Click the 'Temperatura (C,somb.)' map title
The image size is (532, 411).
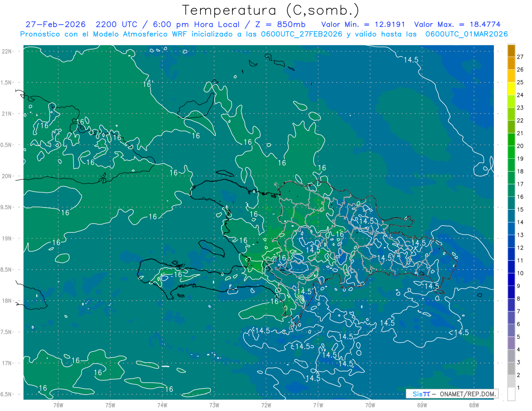tap(271, 10)
